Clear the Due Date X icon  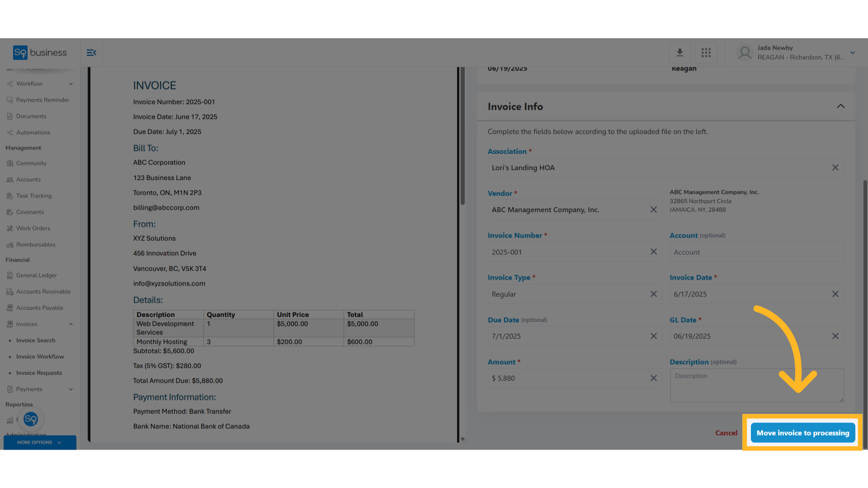pyautogui.click(x=654, y=336)
